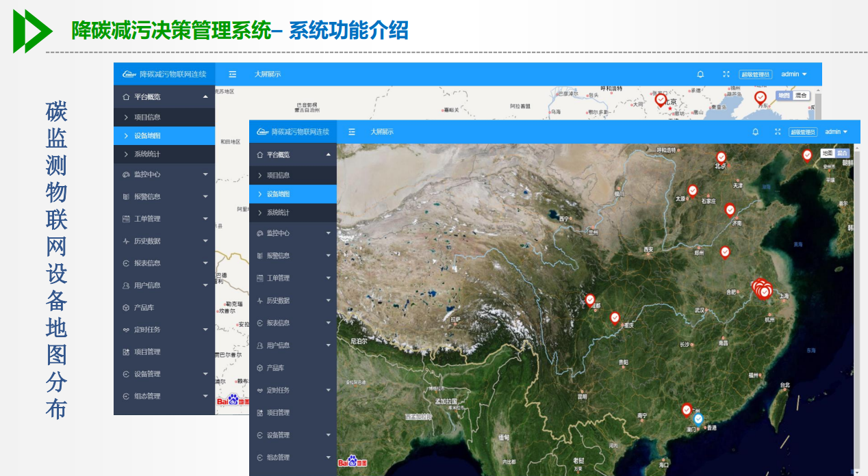Open the admin user dropdown in the satellite-map window
Image resolution: width=868 pixels, height=476 pixels.
[x=836, y=132]
